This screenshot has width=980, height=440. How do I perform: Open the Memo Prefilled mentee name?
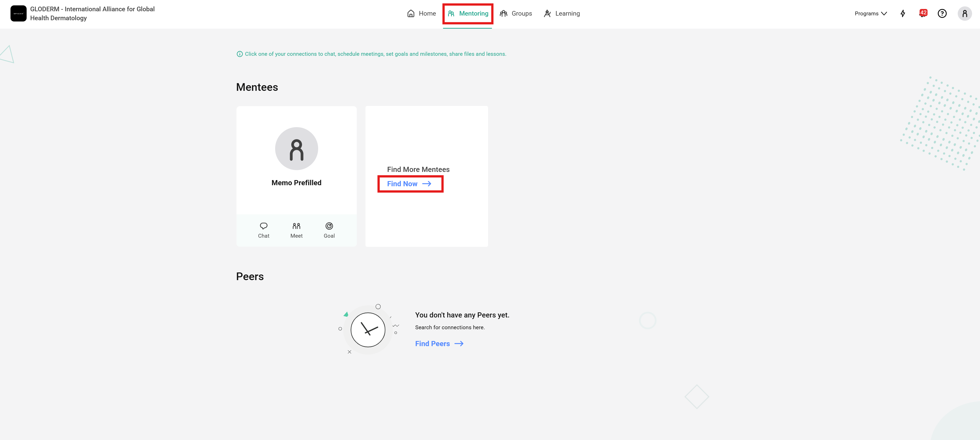pos(296,183)
